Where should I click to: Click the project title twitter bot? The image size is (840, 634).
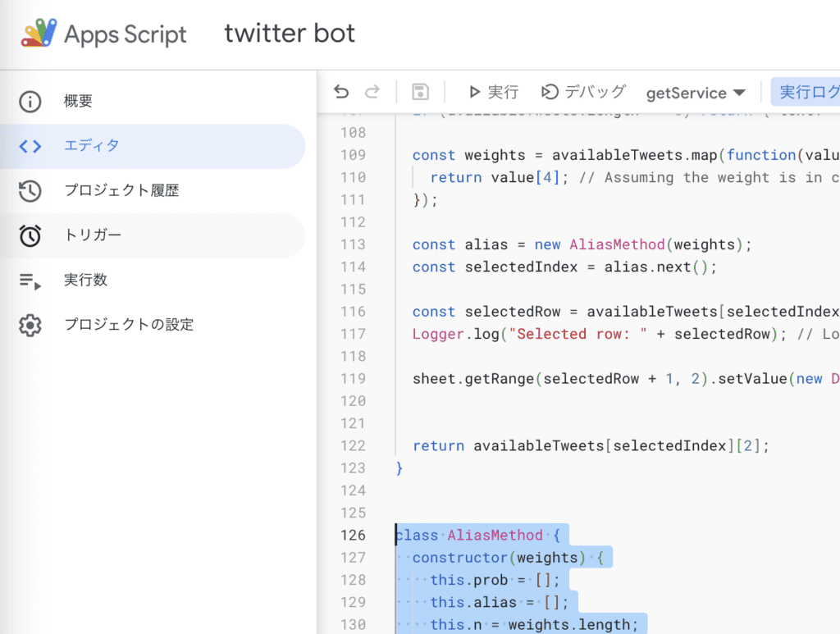tap(290, 33)
